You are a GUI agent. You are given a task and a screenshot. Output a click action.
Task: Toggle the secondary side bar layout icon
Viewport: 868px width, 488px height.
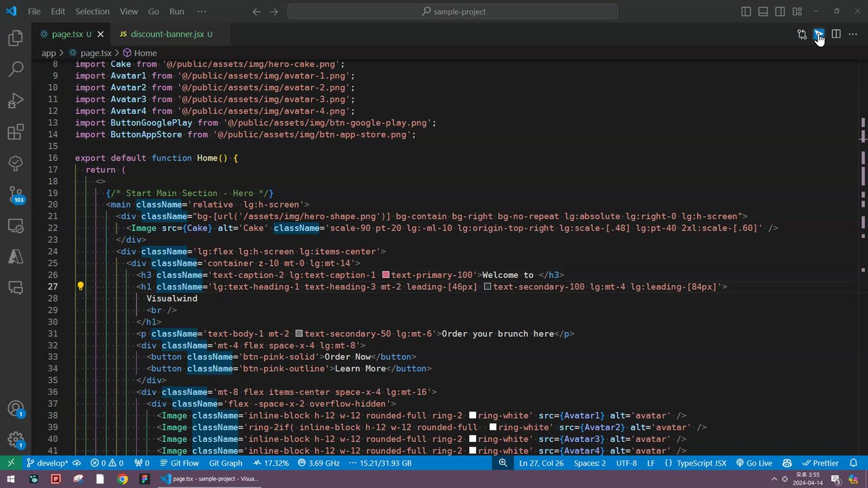pyautogui.click(x=780, y=12)
